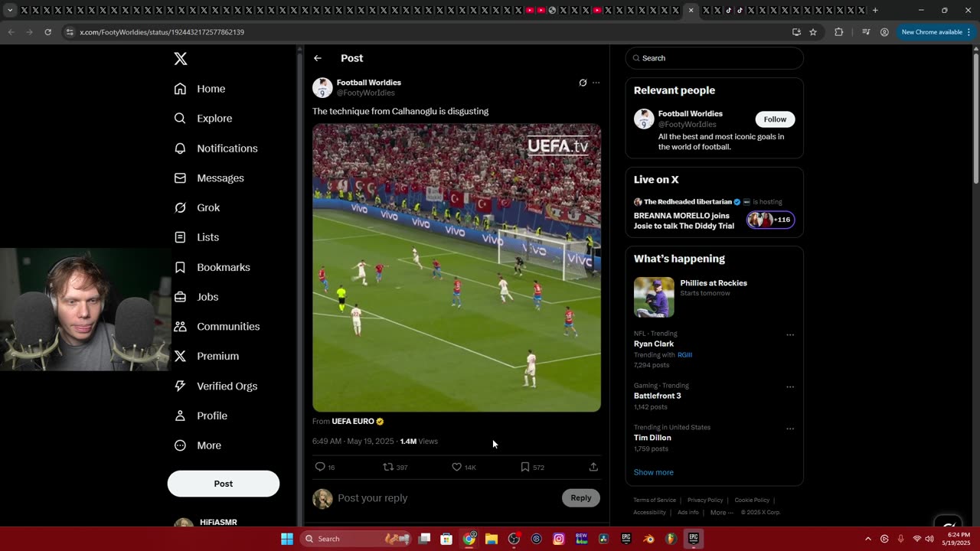Open options for Ryan Clark trend
Screen dimensions: 980x551
790,335
